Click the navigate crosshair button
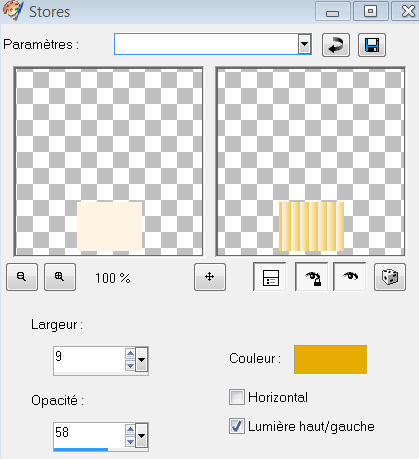 [210, 277]
